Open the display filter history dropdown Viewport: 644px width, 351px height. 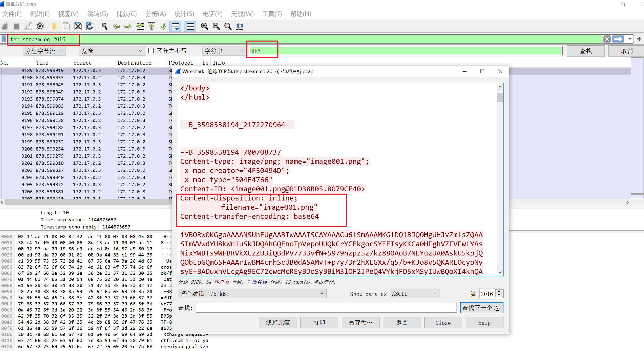(630, 39)
